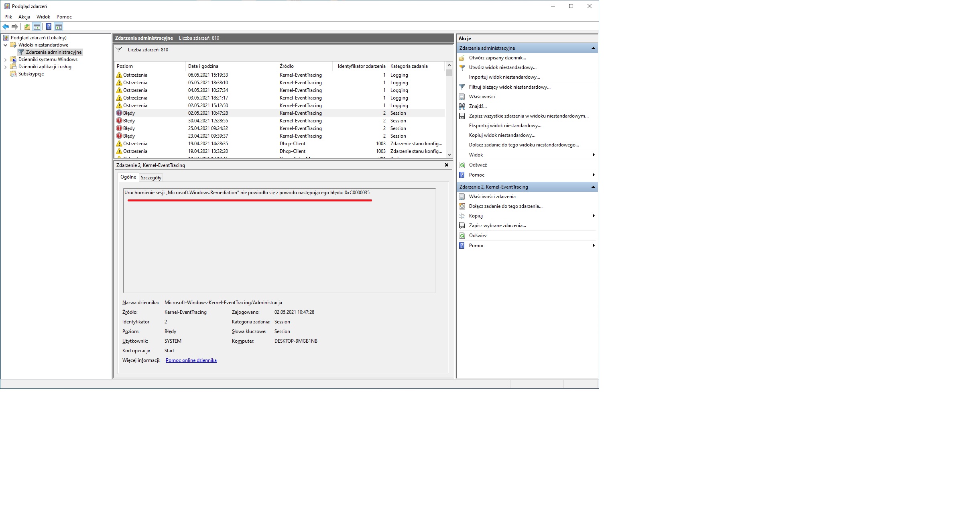Click the funnel icon for Filtruj bieżący widok
Screen dimensions: 980x512
tap(462, 87)
